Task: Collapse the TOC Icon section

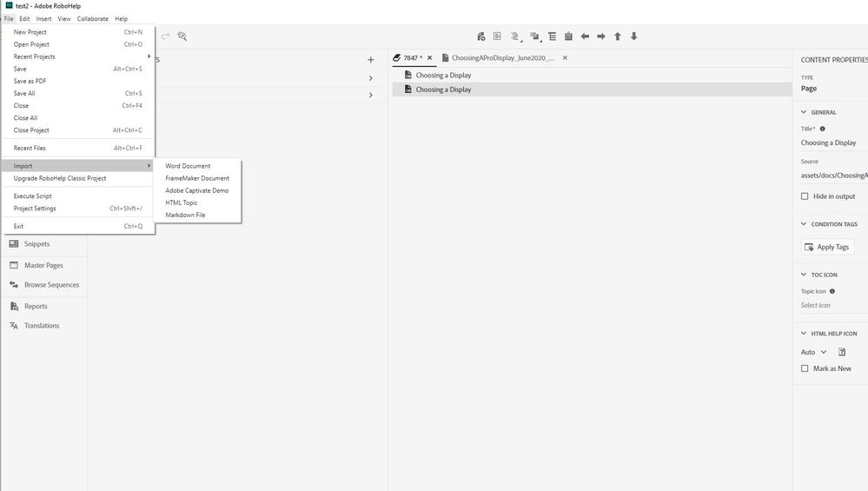Action: [x=804, y=275]
